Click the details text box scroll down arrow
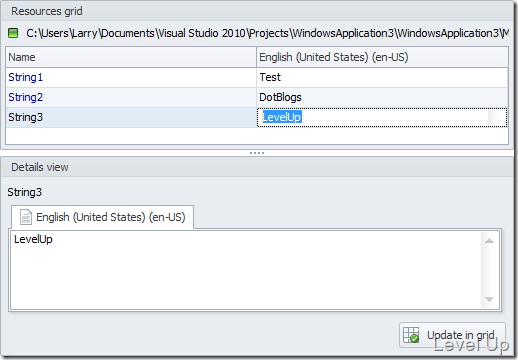 click(x=489, y=299)
